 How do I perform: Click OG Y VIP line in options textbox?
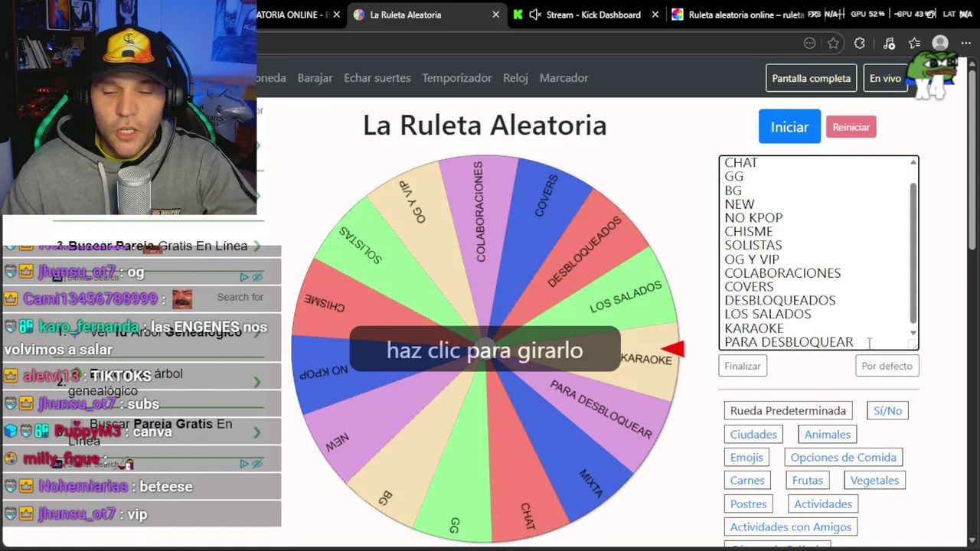click(752, 259)
